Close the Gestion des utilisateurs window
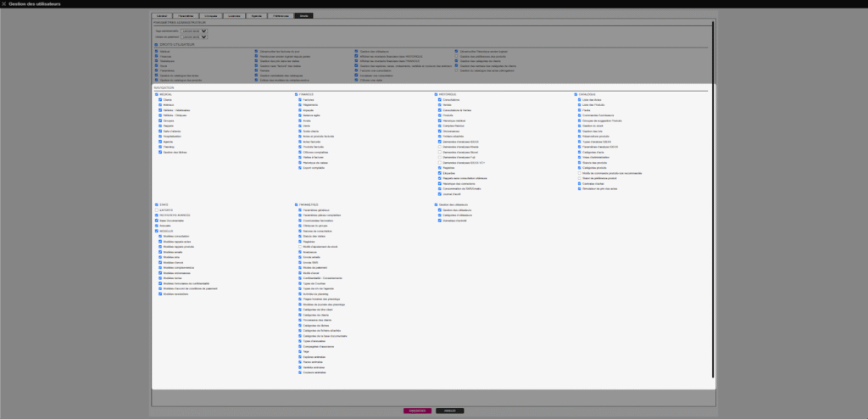Image resolution: width=868 pixels, height=419 pixels. pyautogui.click(x=4, y=4)
